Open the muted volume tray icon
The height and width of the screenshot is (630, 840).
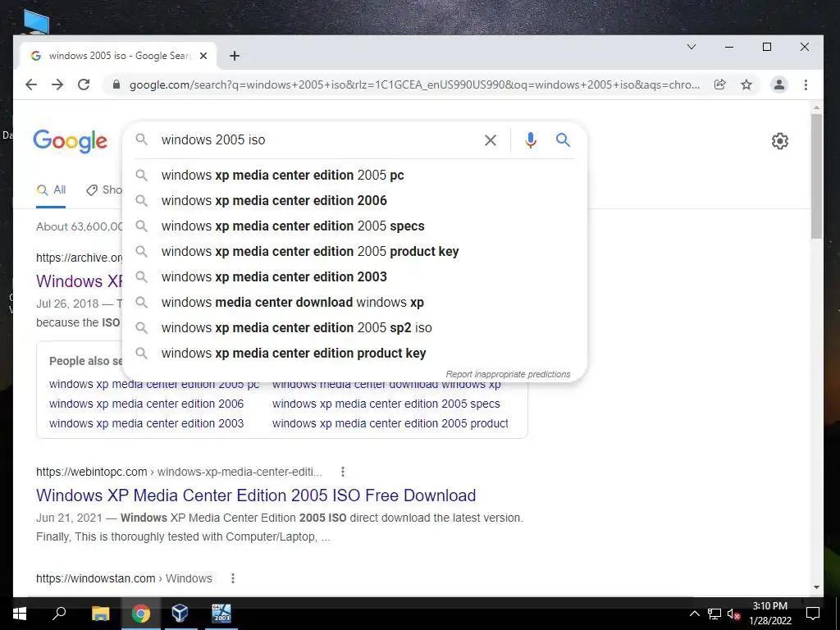click(734, 614)
